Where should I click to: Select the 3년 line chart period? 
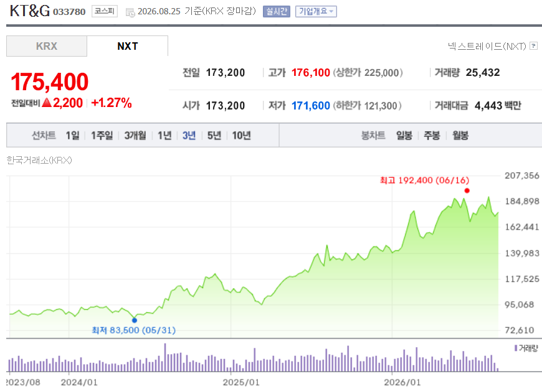click(189, 136)
